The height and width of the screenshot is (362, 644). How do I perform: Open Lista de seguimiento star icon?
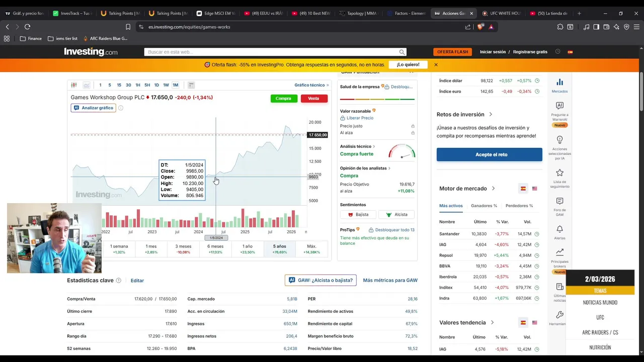pyautogui.click(x=559, y=172)
